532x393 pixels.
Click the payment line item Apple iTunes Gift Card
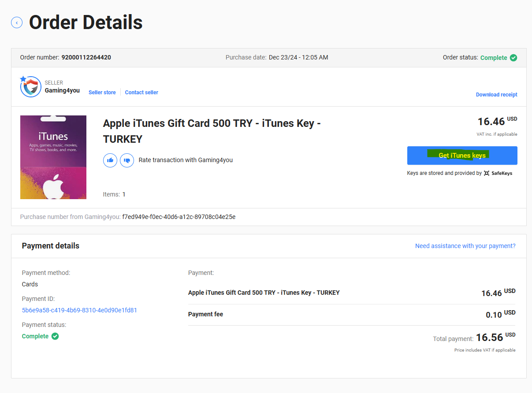(x=264, y=293)
